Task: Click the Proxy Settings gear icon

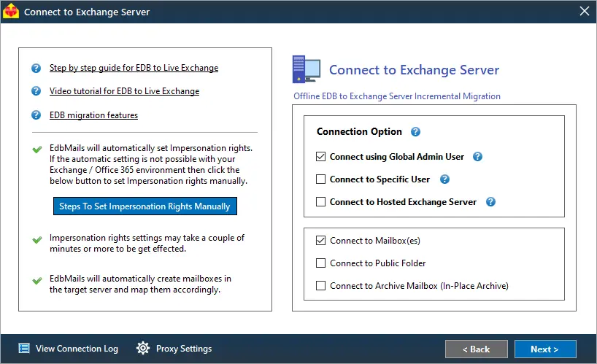Action: point(143,348)
